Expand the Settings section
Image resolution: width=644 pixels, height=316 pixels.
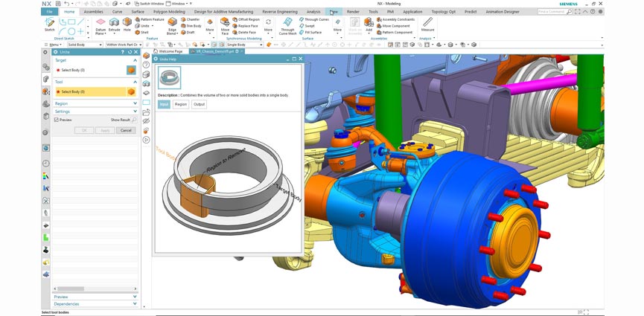point(95,112)
